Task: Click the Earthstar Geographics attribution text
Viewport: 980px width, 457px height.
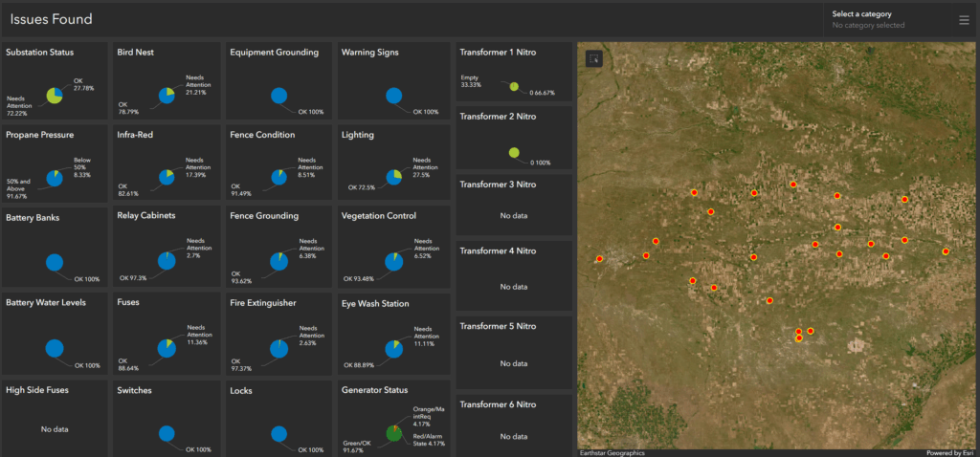Action: [x=612, y=453]
